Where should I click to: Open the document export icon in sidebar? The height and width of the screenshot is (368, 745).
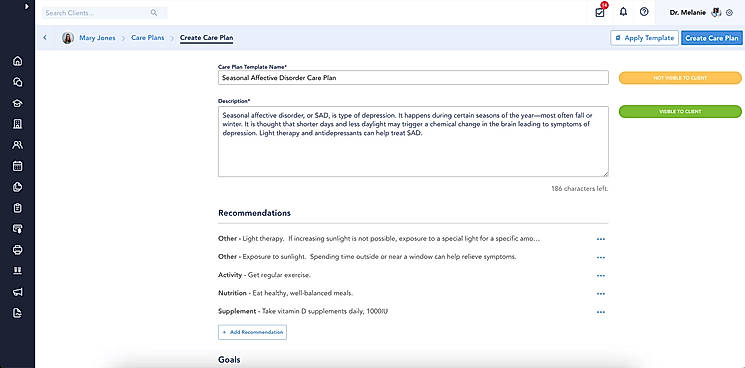point(18,313)
